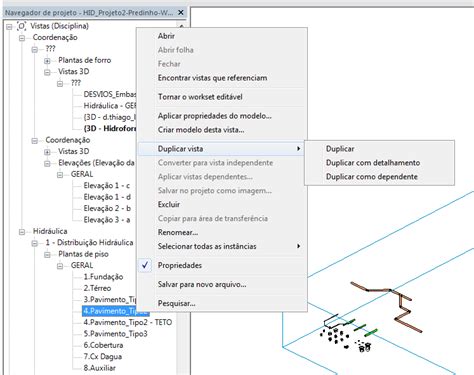Select the 5.Pavimento_Tipo3 plan

[x=115, y=334]
